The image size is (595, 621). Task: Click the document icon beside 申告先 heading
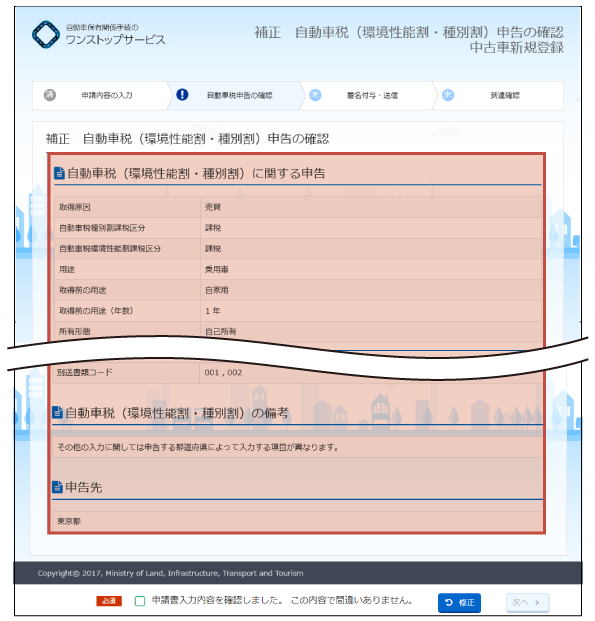[x=57, y=487]
